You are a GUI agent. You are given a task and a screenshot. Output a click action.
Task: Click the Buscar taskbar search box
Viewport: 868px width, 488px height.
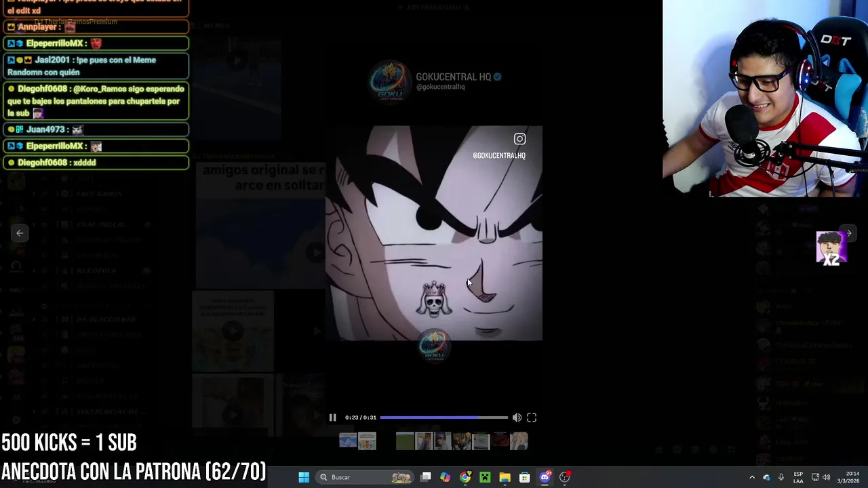click(x=366, y=477)
